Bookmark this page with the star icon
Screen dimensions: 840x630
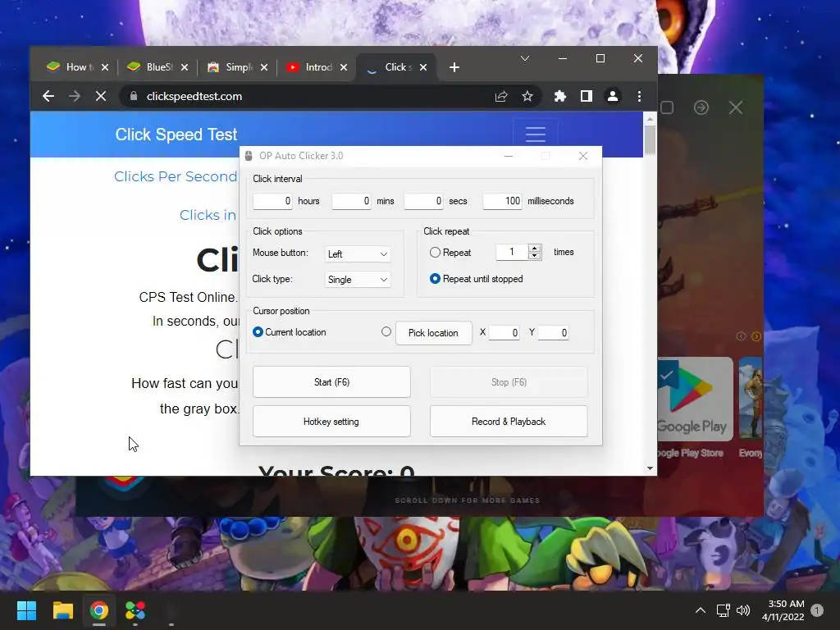coord(527,97)
